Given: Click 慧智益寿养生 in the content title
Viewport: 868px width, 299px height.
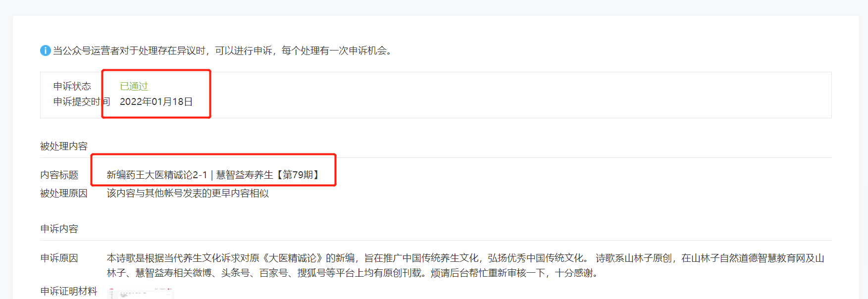Looking at the screenshot, I should point(245,175).
